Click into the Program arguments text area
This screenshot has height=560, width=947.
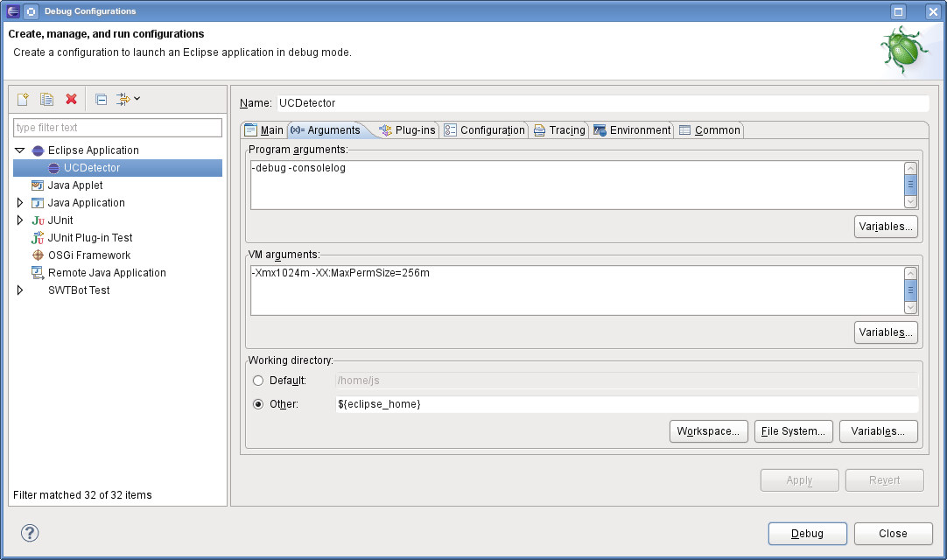click(x=578, y=185)
